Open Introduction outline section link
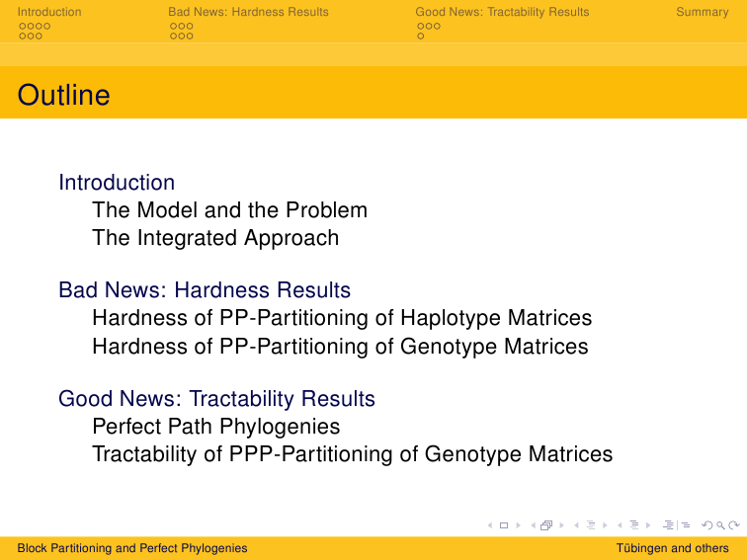Viewport: 747px width, 560px height. coord(117,183)
